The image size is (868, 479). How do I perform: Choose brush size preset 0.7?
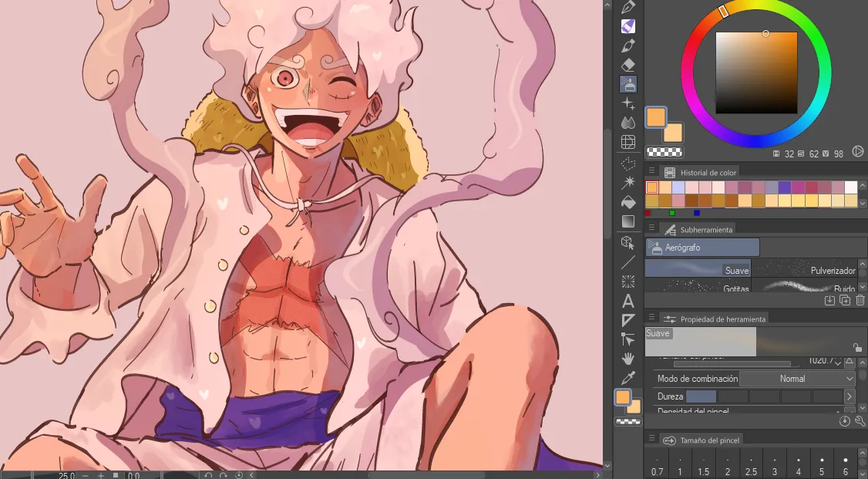657,466
